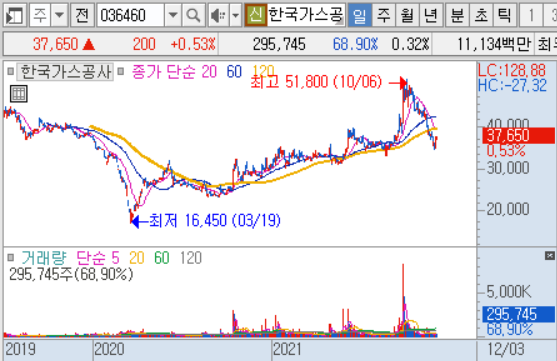The image size is (557, 361).
Task: Click the 최고 51,800 (10/06) high marker
Action: point(316,82)
